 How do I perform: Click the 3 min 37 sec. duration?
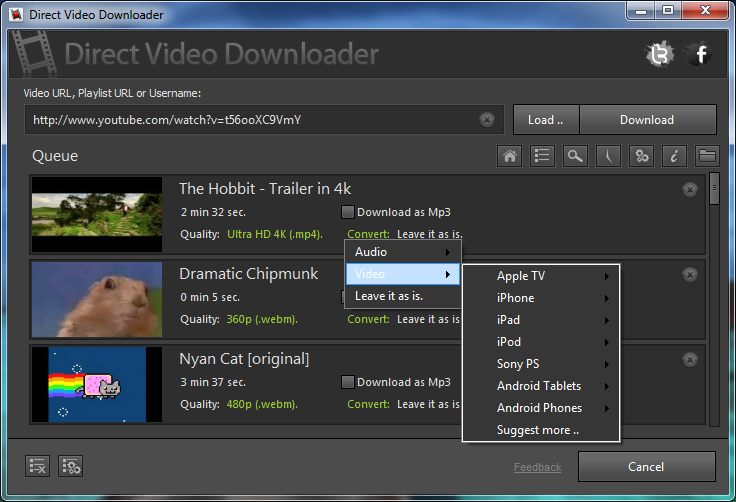[213, 382]
